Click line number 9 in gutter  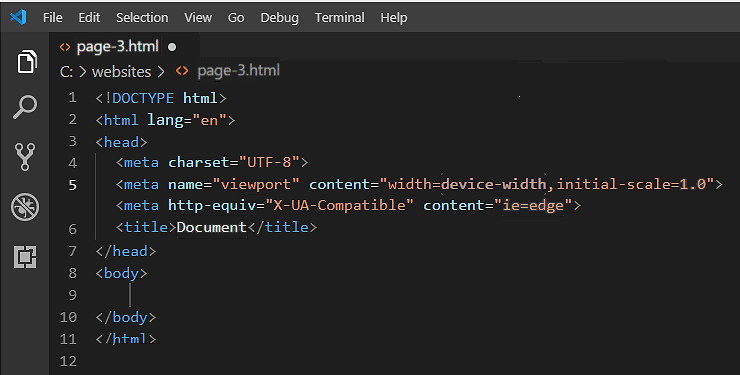(72, 295)
